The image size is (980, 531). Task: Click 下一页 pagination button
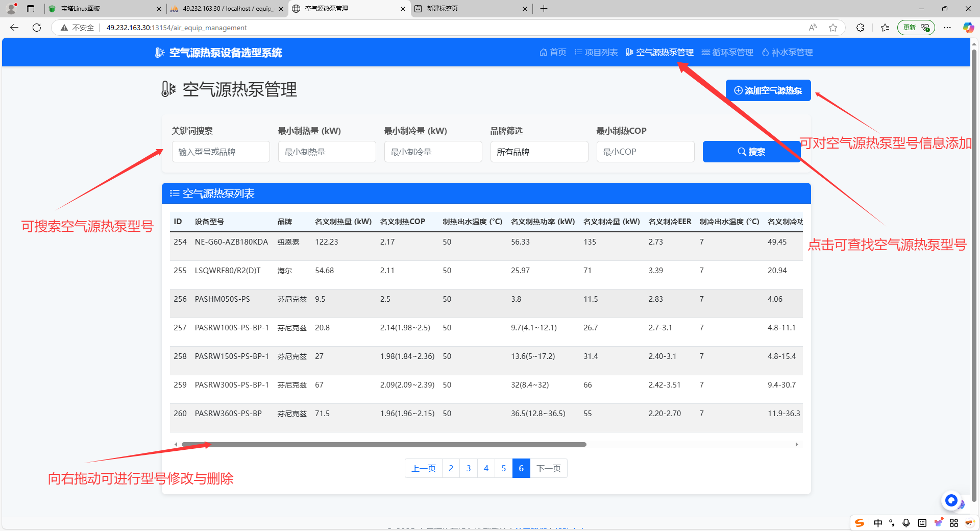click(549, 468)
